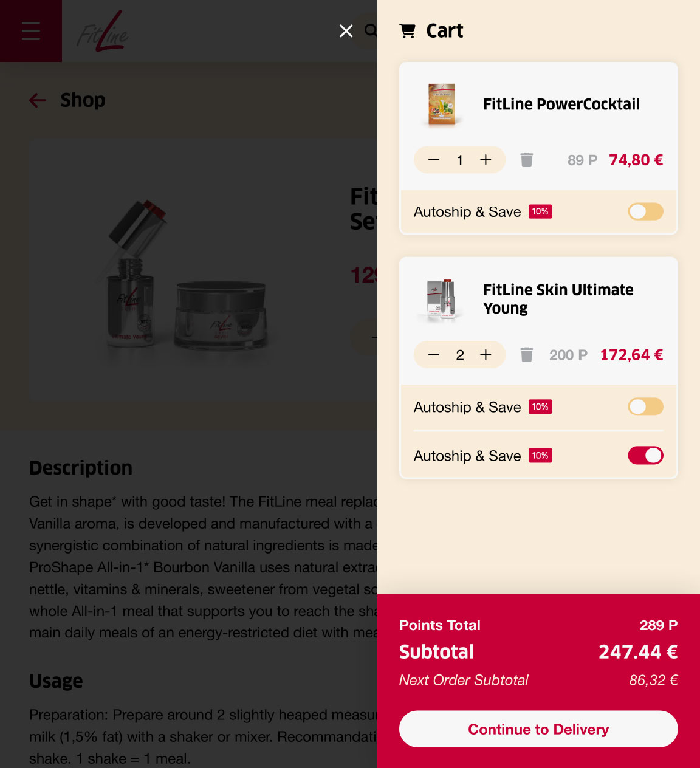
Task: Open the FitLine PowerCocktail product thumbnail
Action: click(x=442, y=105)
